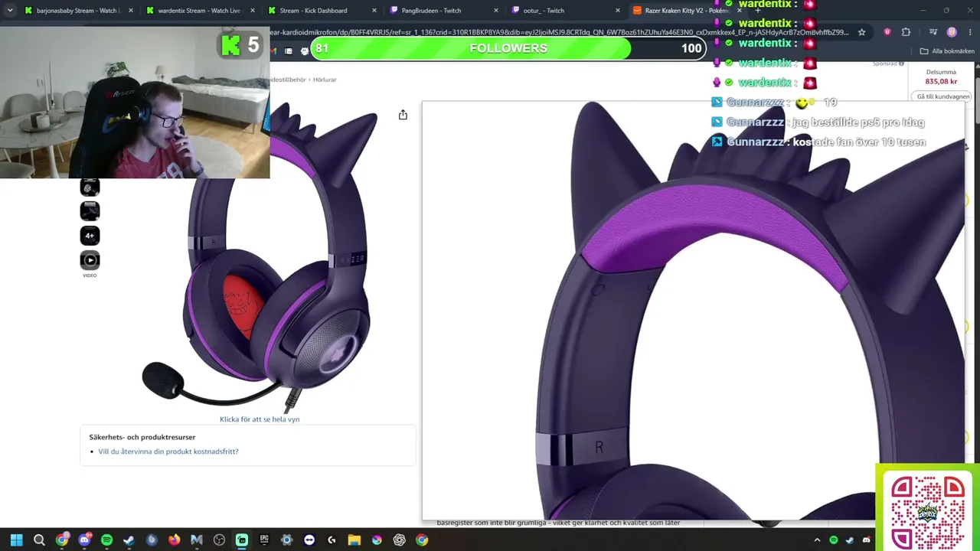980x551 pixels.
Task: Open TeamViewer from the taskbar
Action: pos(309,540)
